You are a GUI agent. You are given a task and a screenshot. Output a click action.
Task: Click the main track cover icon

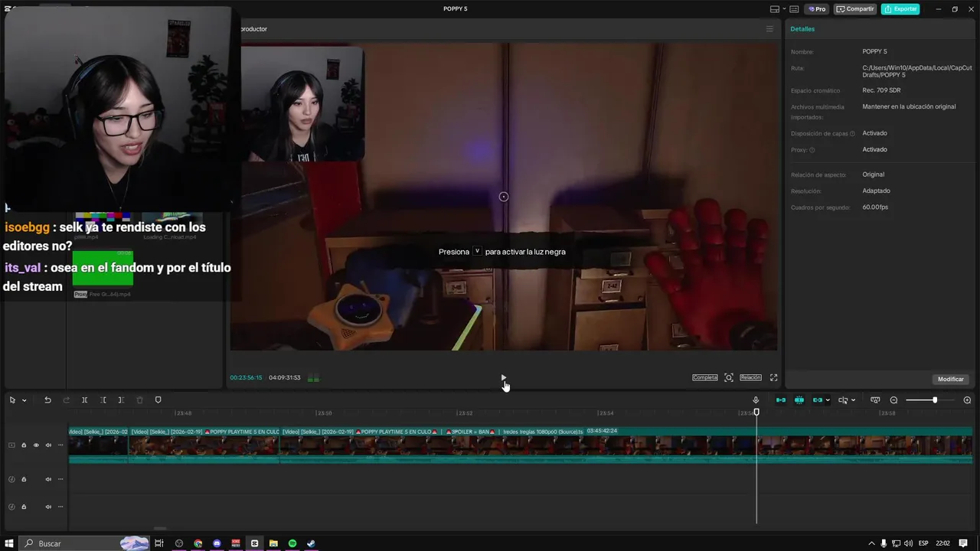pos(11,445)
